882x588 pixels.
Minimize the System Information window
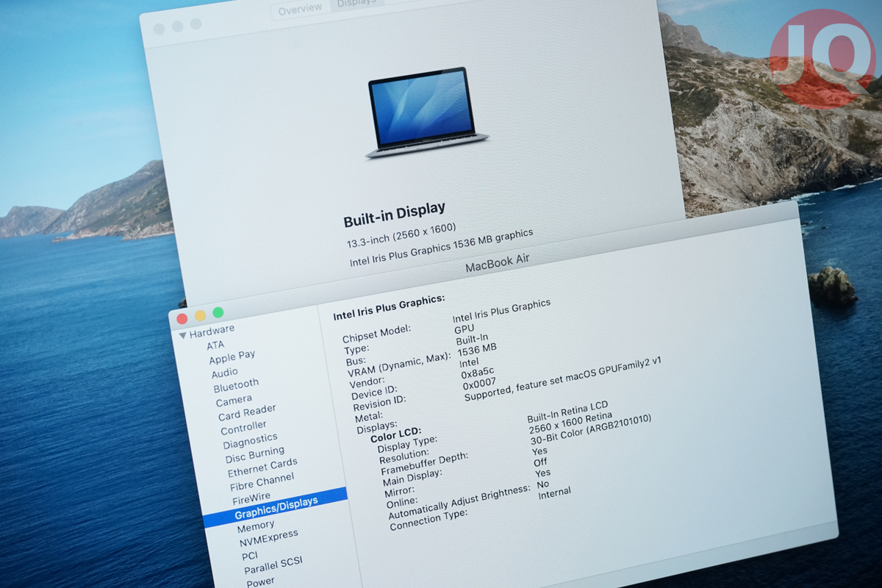pos(200,315)
